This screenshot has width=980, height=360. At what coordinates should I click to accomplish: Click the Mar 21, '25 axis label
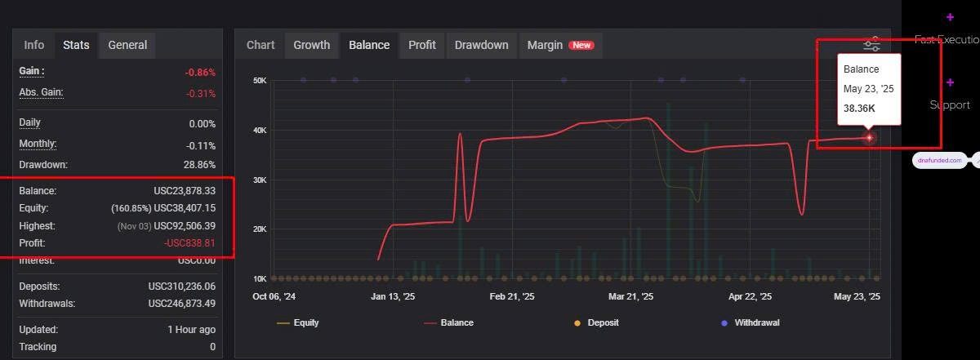[x=629, y=297]
